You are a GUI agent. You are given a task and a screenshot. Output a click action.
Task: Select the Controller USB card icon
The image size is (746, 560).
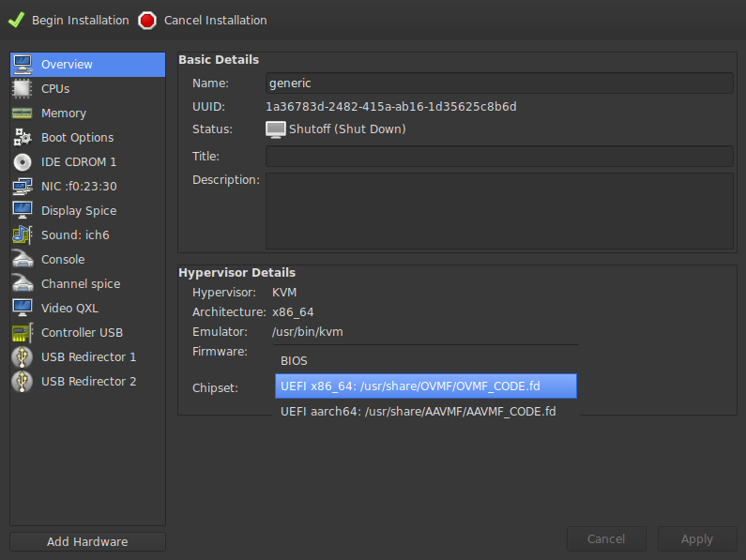(x=22, y=333)
